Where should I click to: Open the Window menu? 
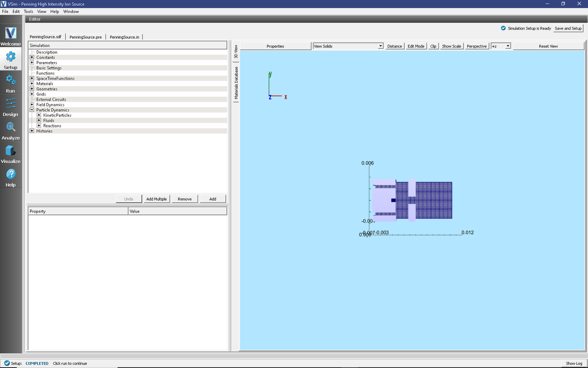click(71, 11)
